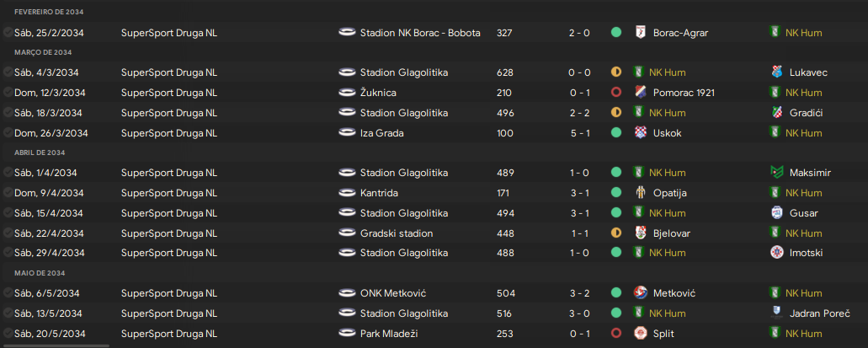This screenshot has width=868, height=348.
Task: Click the Borac-Agrar club badge
Action: [x=640, y=32]
